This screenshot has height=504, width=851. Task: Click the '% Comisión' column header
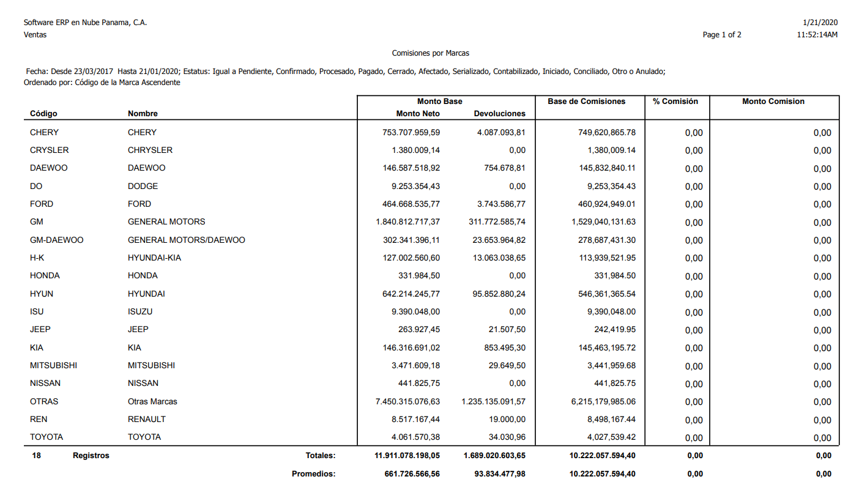675,102
